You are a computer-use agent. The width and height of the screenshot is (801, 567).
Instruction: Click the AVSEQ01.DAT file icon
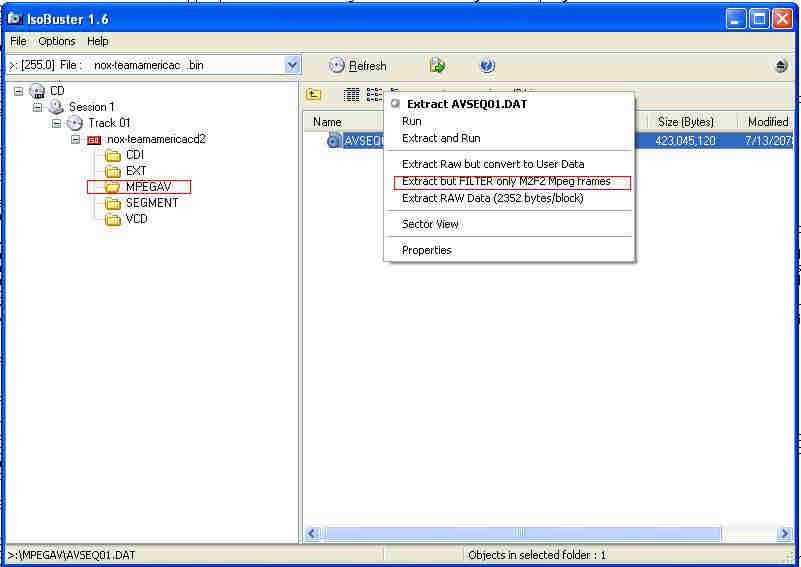pos(334,140)
